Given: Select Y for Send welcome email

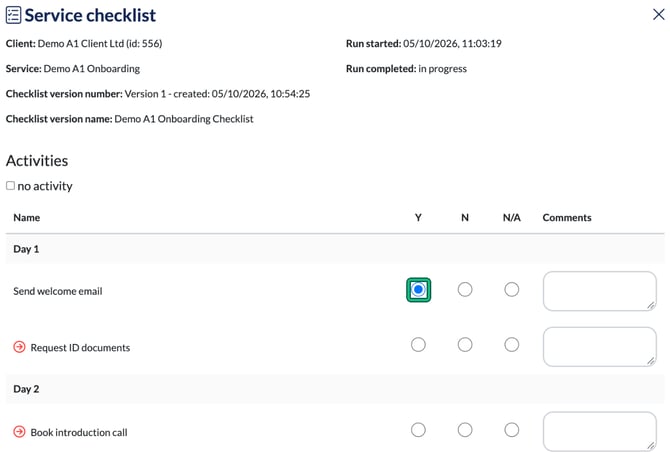Looking at the screenshot, I should pyautogui.click(x=418, y=290).
